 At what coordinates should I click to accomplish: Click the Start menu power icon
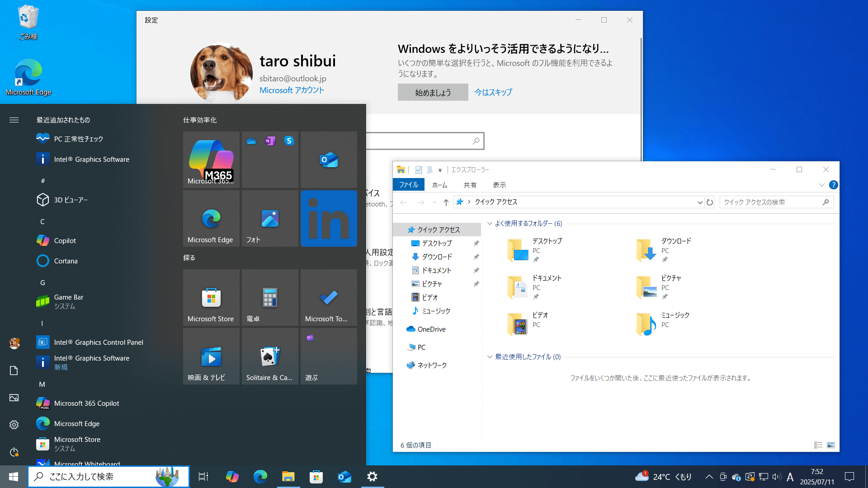(14, 452)
